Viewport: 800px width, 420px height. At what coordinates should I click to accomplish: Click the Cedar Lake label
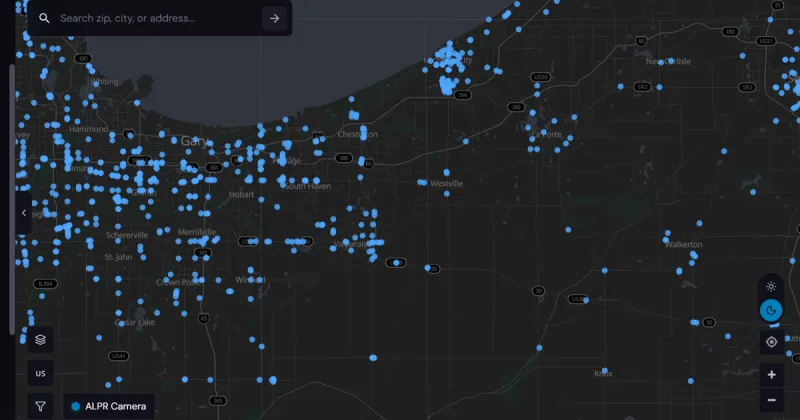pos(135,323)
